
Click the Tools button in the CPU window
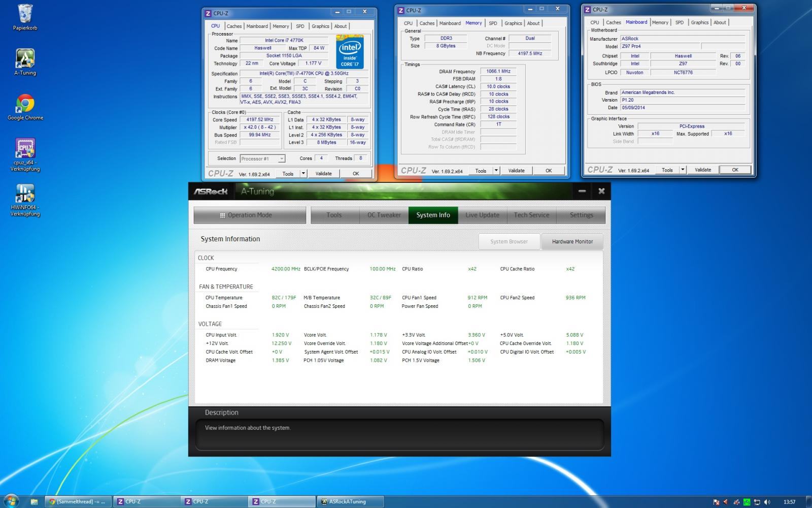288,173
